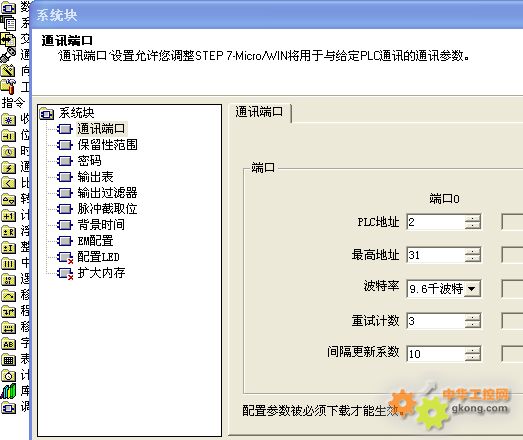This screenshot has width=523, height=440.
Task: Increase the PLC地址 spinner value
Action: [x=473, y=218]
